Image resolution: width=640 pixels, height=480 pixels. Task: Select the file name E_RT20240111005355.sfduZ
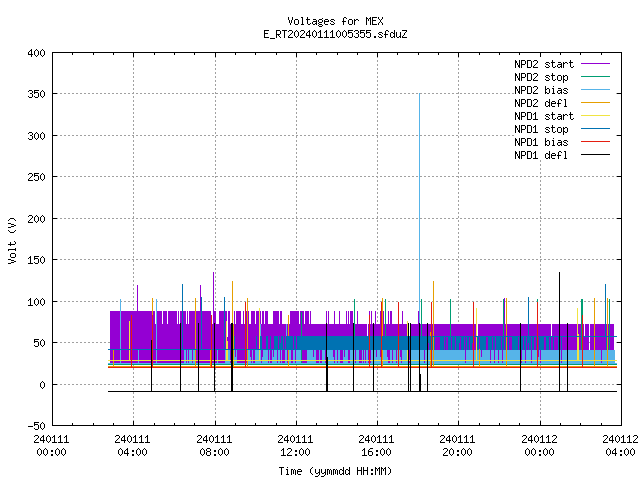click(335, 34)
